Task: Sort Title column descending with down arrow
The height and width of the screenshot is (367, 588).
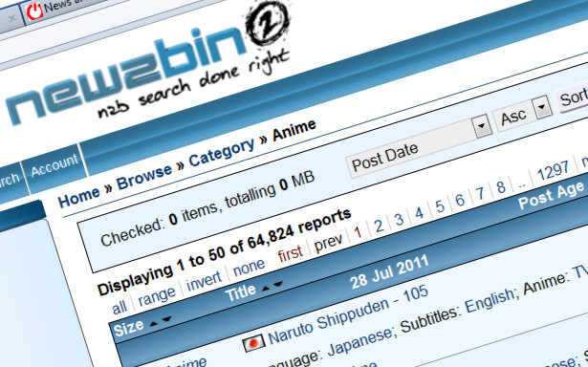Action: [x=278, y=284]
